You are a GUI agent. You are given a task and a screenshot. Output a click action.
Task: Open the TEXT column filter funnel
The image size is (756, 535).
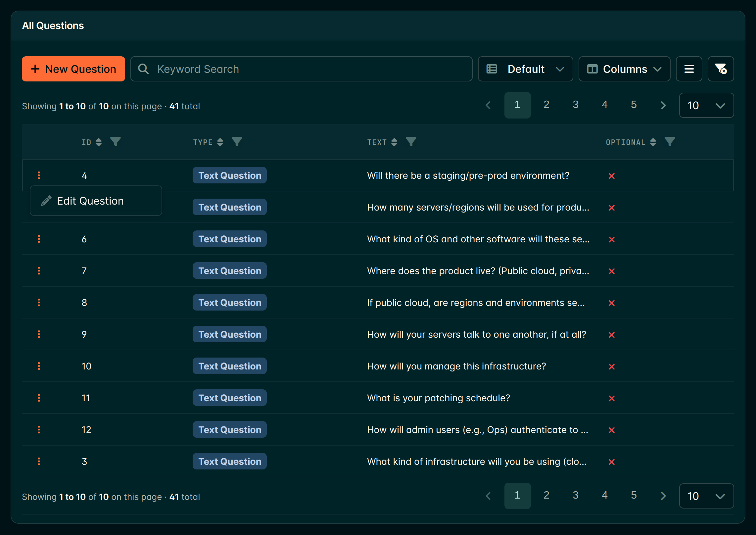point(411,142)
